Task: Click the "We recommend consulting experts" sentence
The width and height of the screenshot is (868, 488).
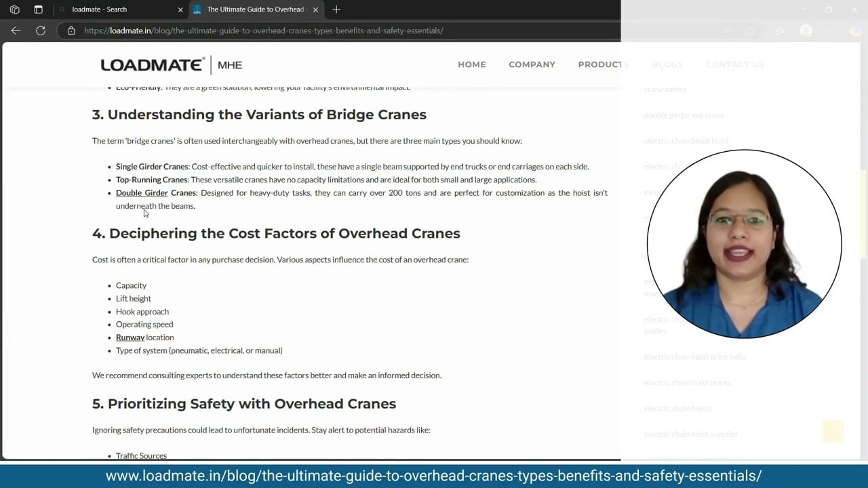Action: (267, 375)
